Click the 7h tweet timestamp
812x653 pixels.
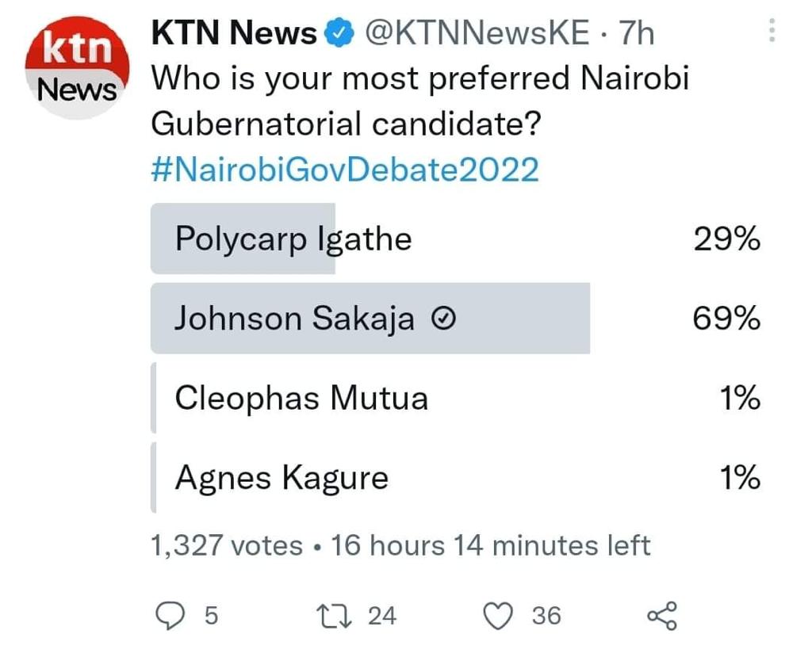(636, 33)
